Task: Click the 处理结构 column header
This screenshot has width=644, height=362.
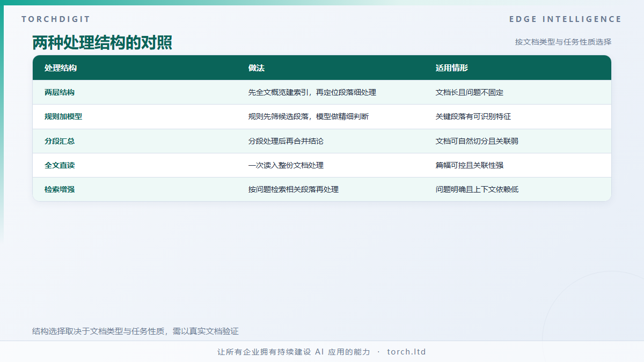Action: point(61,68)
